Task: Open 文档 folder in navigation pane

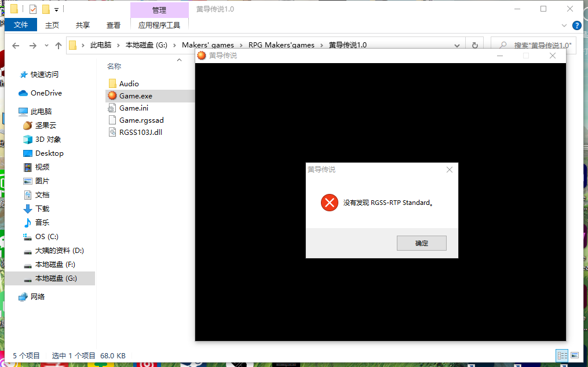Action: [42, 195]
